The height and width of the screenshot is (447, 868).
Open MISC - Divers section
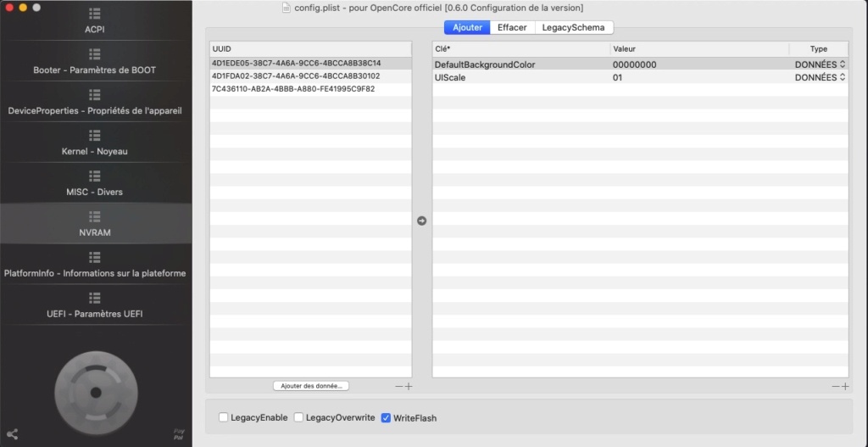pos(95,183)
